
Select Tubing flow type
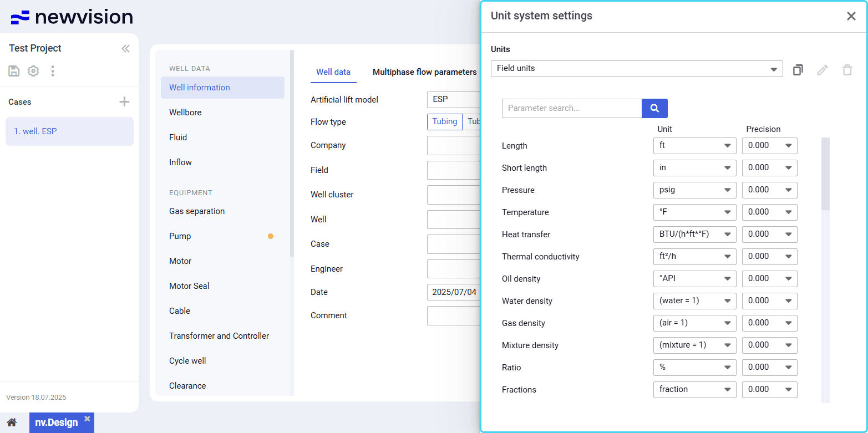[x=444, y=122]
